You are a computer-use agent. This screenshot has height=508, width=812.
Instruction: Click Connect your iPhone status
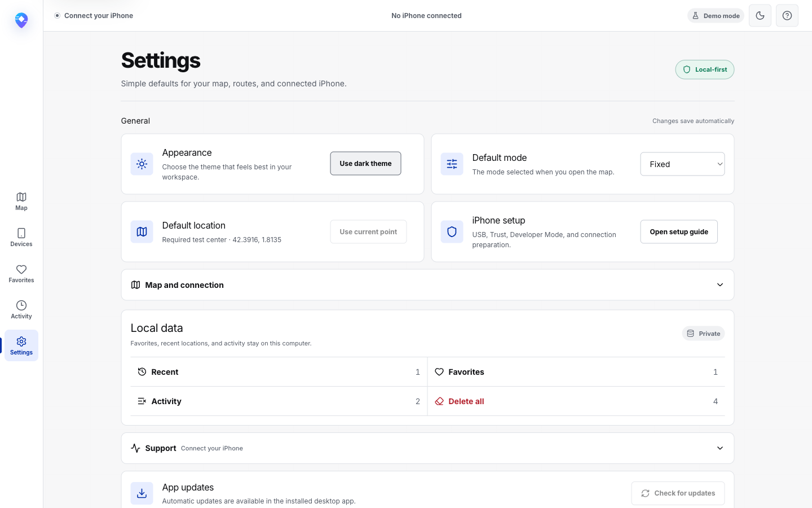coord(94,16)
